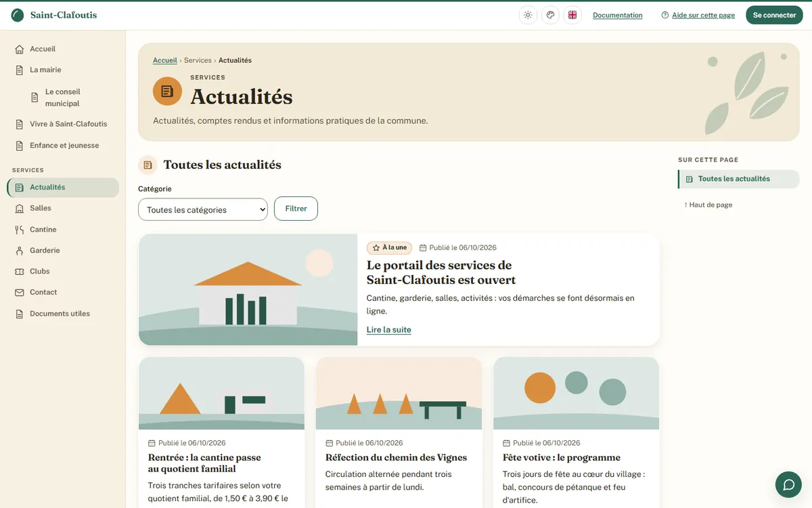This screenshot has height=508, width=812.
Task: Open Réfection du chemin des Vignes title
Action: [x=396, y=458]
